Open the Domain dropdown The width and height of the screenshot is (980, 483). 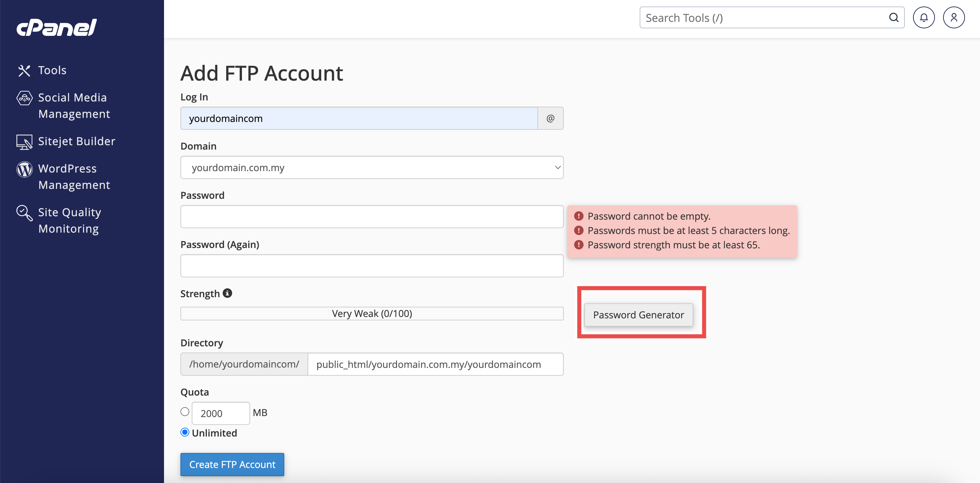(x=372, y=167)
